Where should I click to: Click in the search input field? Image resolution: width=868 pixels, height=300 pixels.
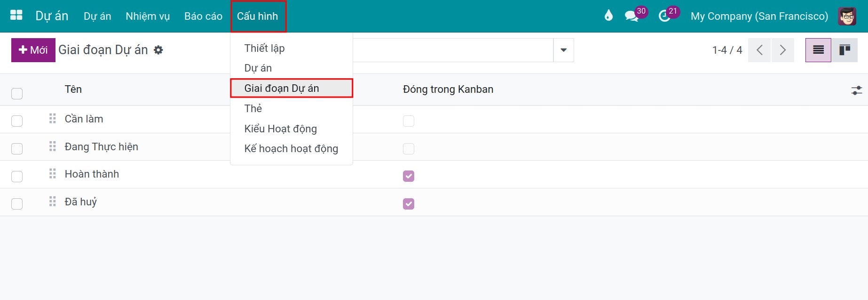click(453, 50)
